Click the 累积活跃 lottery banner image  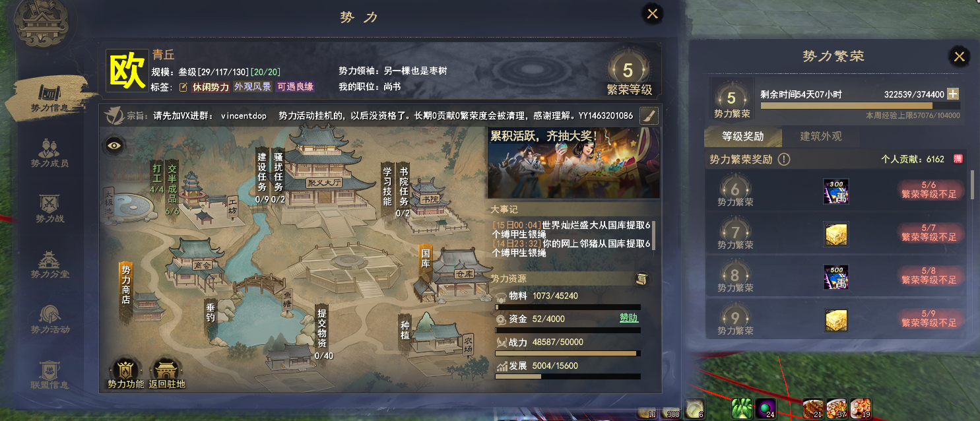point(573,163)
